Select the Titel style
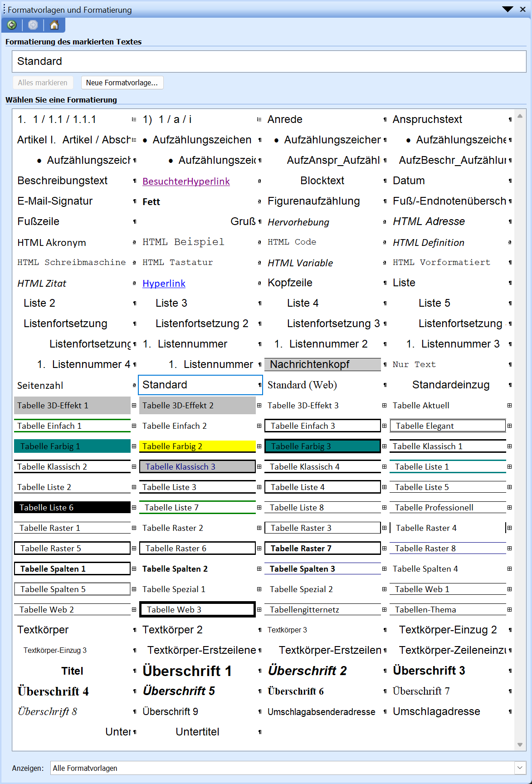 click(x=72, y=671)
